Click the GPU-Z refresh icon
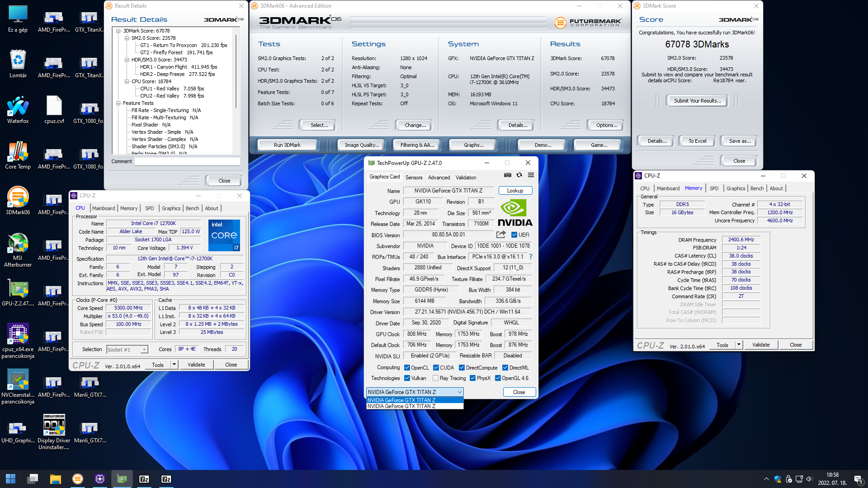868x488 pixels. tap(519, 175)
